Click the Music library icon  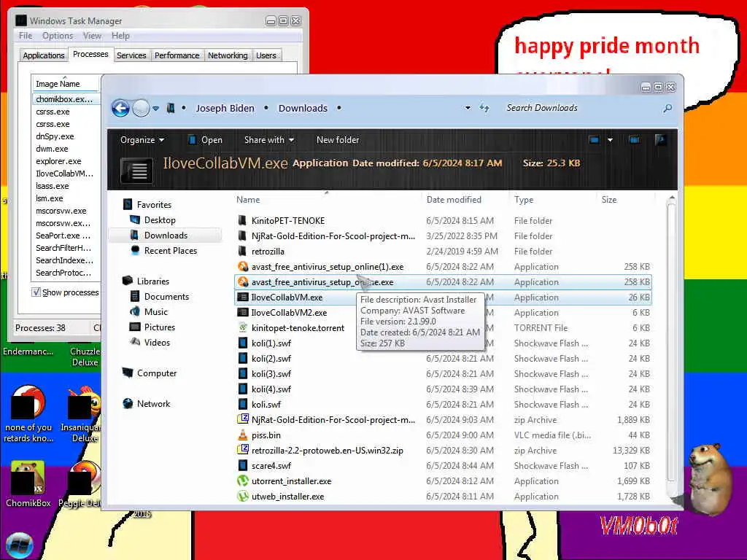pos(135,312)
